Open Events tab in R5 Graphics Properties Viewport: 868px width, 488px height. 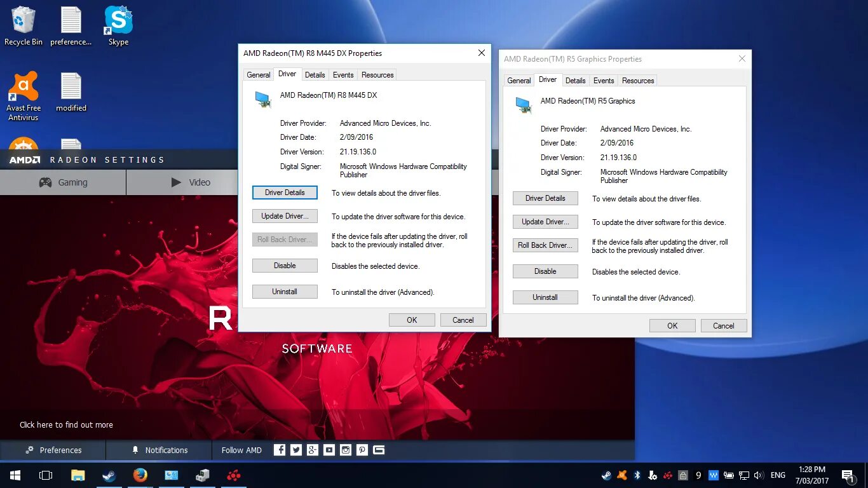pos(604,81)
